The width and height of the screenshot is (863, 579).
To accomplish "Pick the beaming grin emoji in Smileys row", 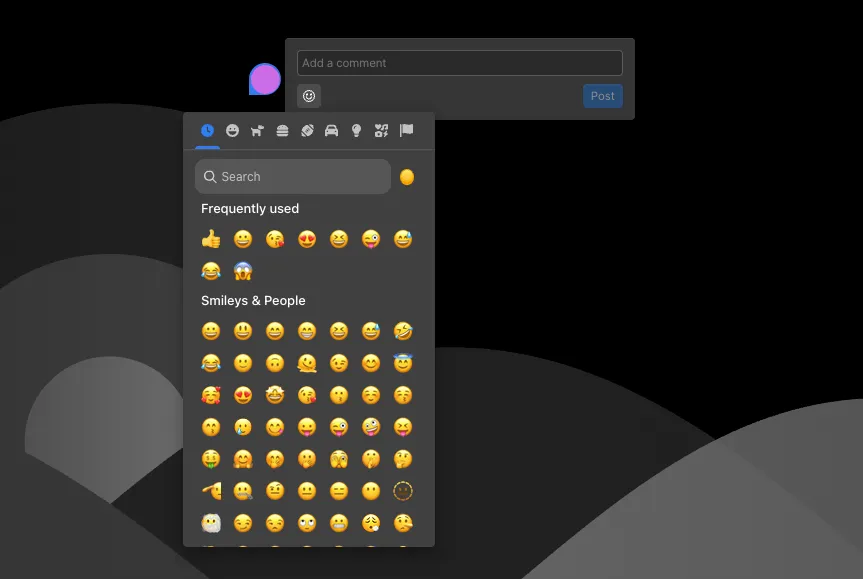I will [x=307, y=331].
